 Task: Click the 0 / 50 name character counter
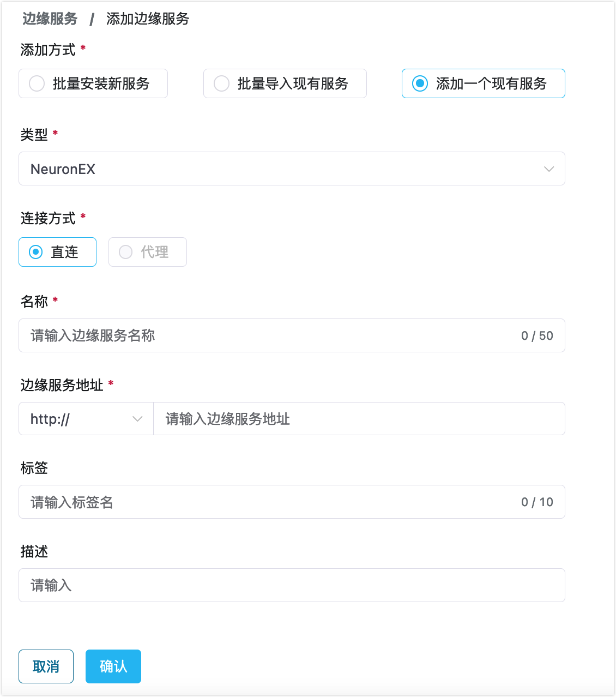pyautogui.click(x=537, y=336)
